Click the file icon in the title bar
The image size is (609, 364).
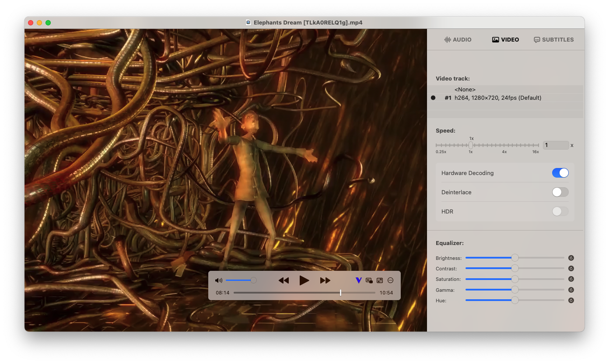(x=248, y=22)
